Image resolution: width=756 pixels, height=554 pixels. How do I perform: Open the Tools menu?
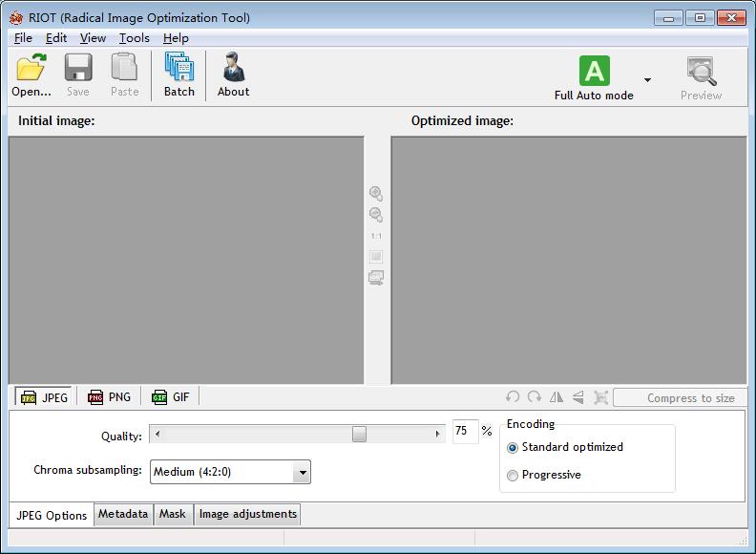point(134,38)
